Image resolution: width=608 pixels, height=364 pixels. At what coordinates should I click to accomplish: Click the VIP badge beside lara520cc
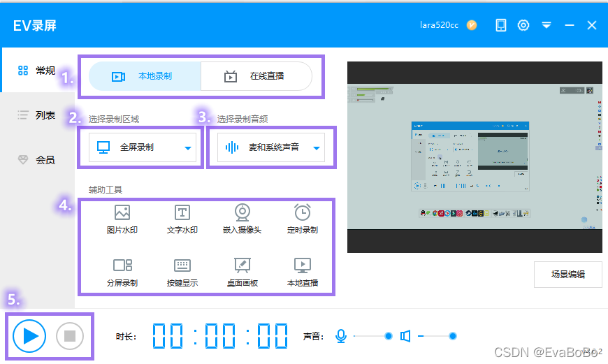click(472, 25)
